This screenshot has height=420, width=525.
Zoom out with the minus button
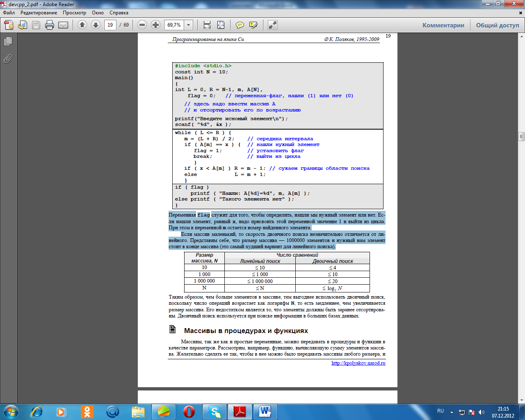point(142,25)
